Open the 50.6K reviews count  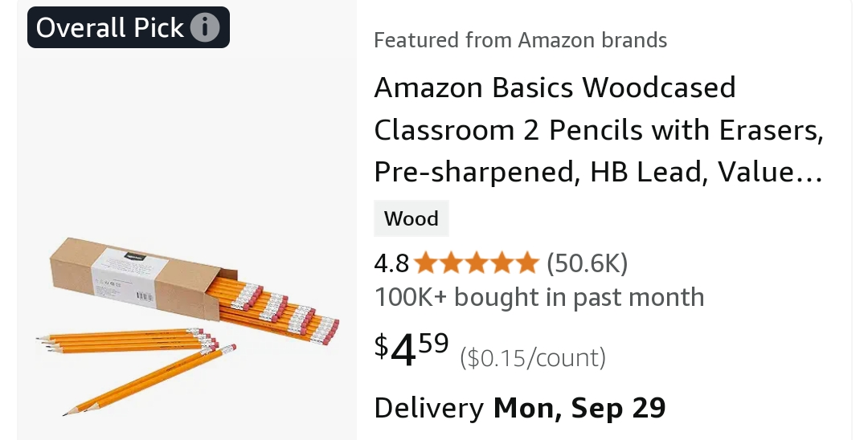click(587, 263)
